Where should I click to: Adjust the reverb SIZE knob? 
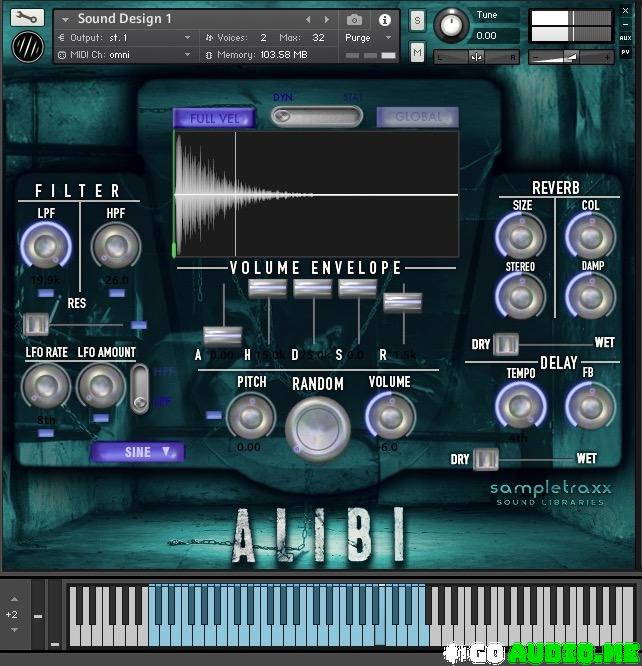point(521,236)
